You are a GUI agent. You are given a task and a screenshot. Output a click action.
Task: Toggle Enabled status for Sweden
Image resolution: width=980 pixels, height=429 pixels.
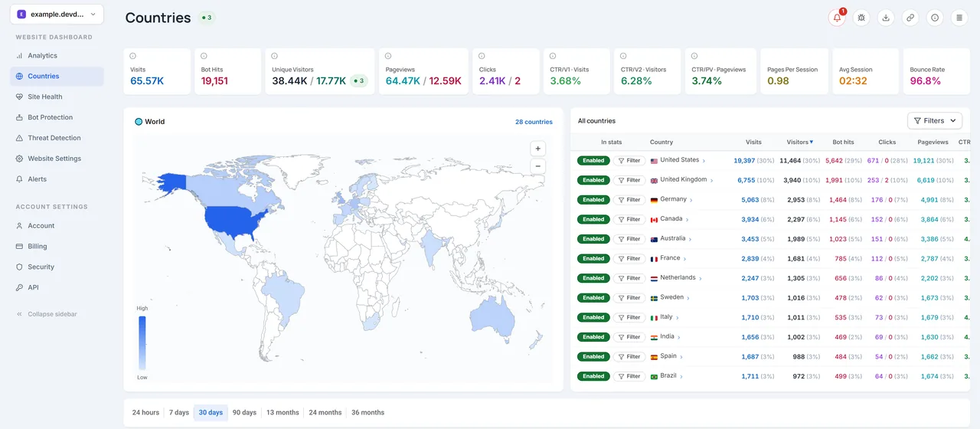tap(593, 298)
